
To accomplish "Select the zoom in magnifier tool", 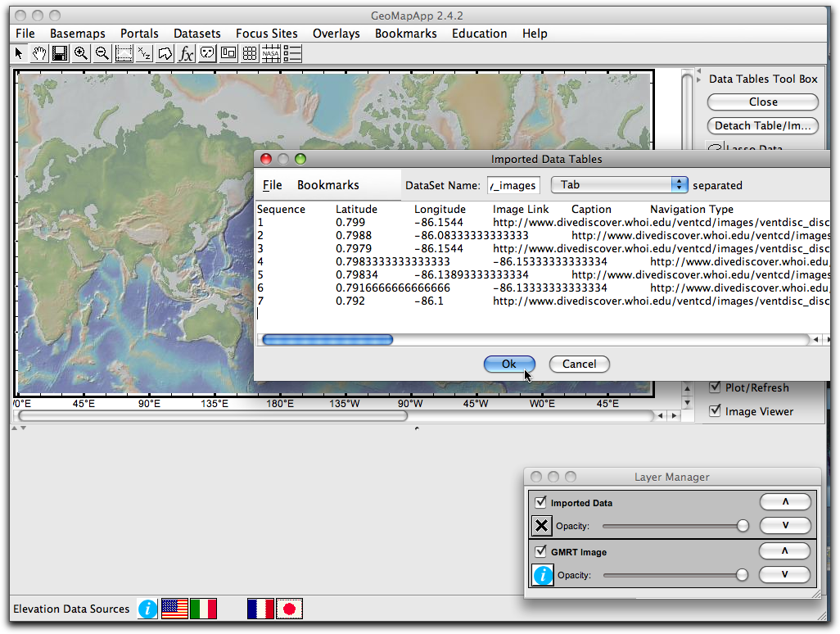I will (x=80, y=52).
